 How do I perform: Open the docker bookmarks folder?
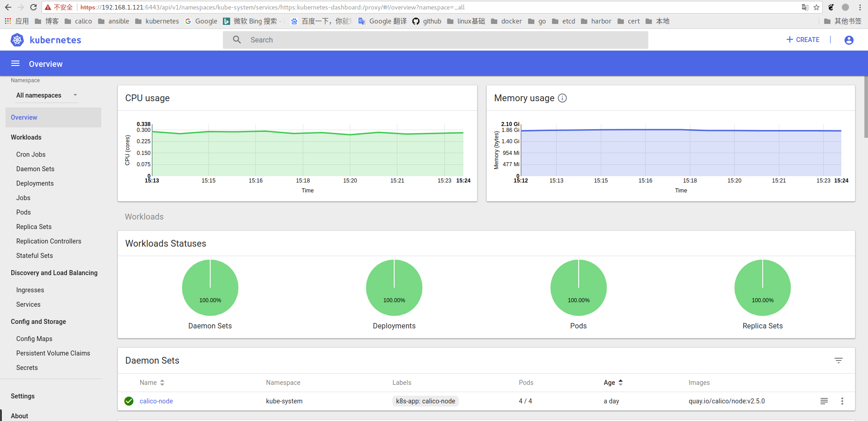(x=506, y=21)
